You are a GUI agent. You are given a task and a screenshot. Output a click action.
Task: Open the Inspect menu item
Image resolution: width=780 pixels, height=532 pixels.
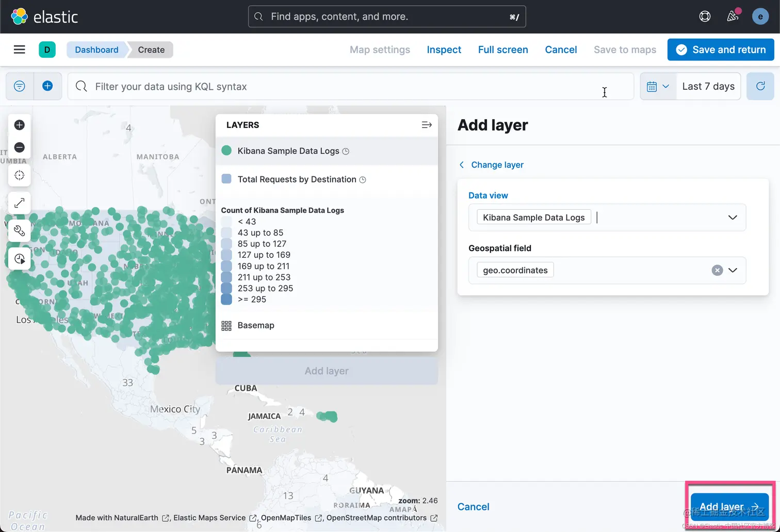444,49
